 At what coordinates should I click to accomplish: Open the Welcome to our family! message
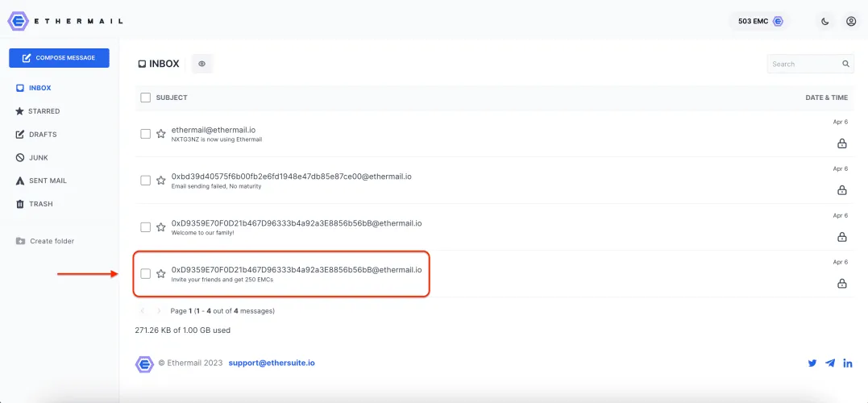tap(203, 232)
